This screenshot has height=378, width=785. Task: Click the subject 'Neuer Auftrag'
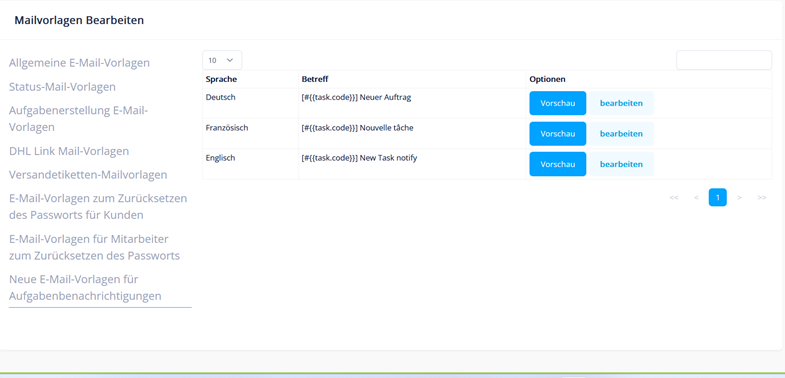tap(385, 97)
